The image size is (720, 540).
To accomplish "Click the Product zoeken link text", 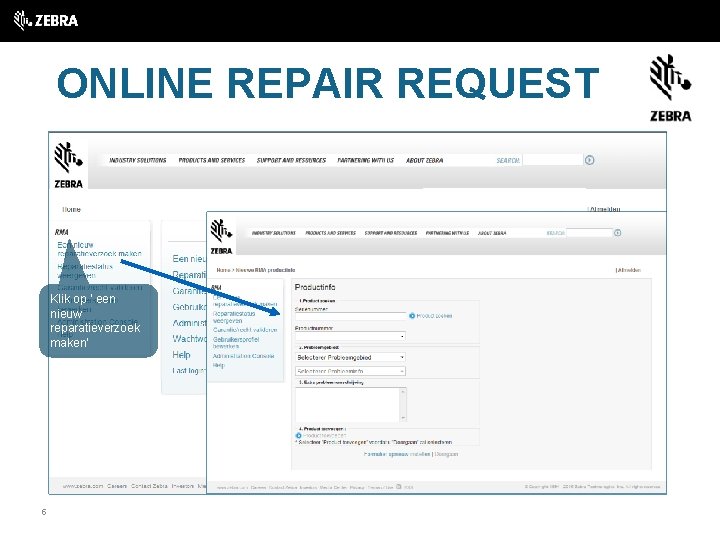I will click(x=434, y=316).
